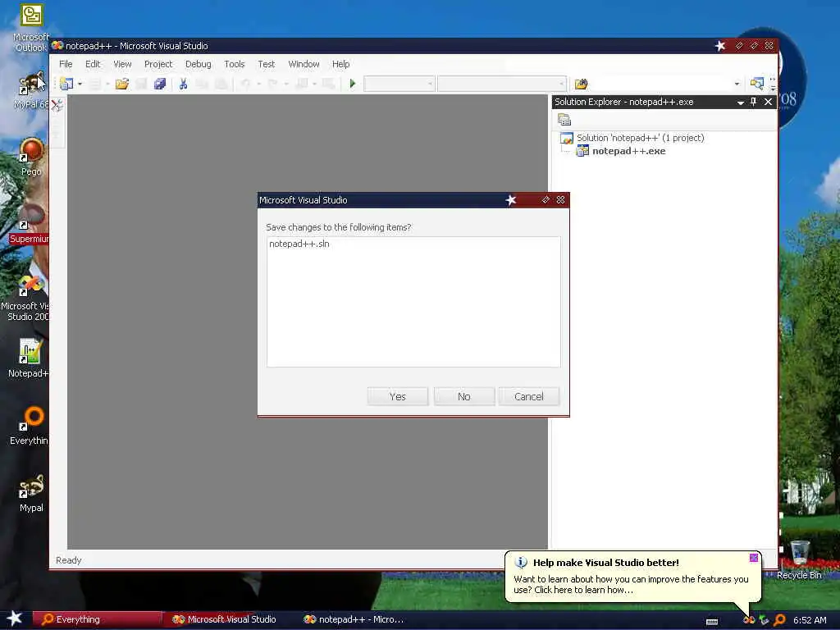Toggle the Solution Explorer auto-hide pin
The image size is (840, 630).
coord(753,102)
